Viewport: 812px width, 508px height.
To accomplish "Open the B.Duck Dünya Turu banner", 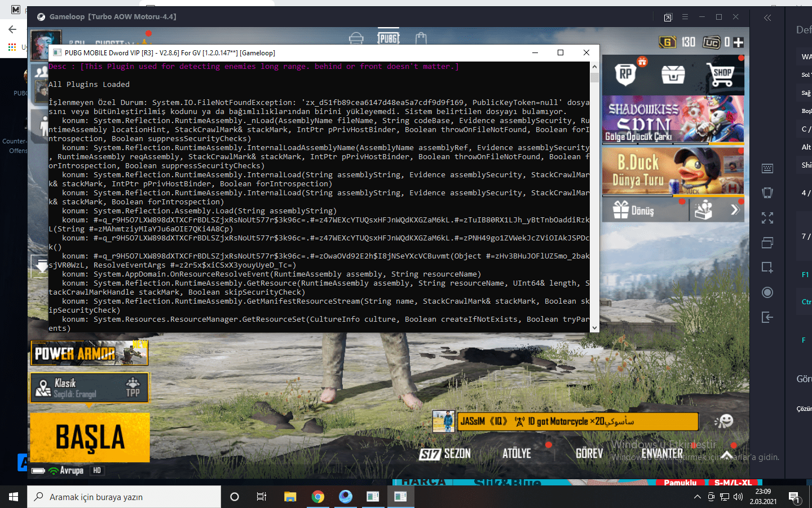I will 673,172.
